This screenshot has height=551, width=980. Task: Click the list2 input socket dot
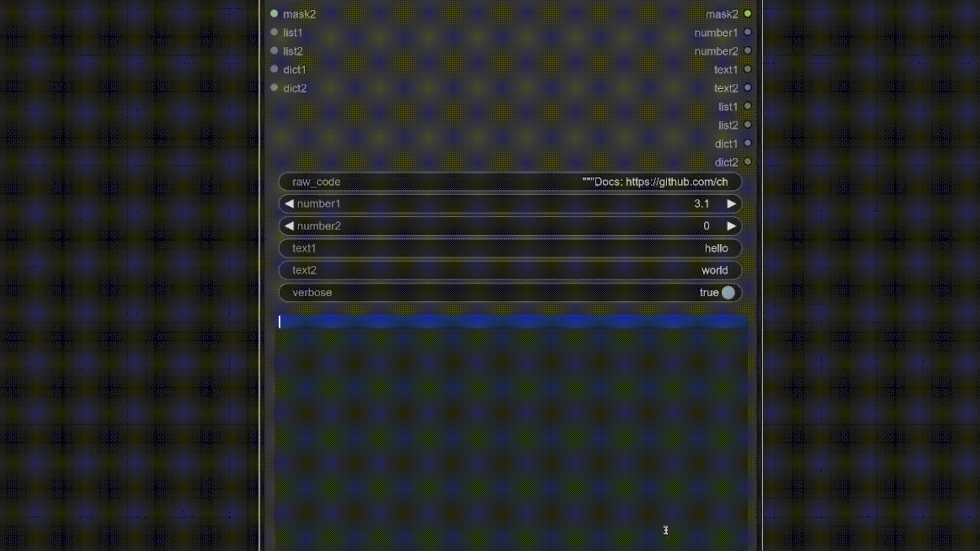tap(274, 51)
